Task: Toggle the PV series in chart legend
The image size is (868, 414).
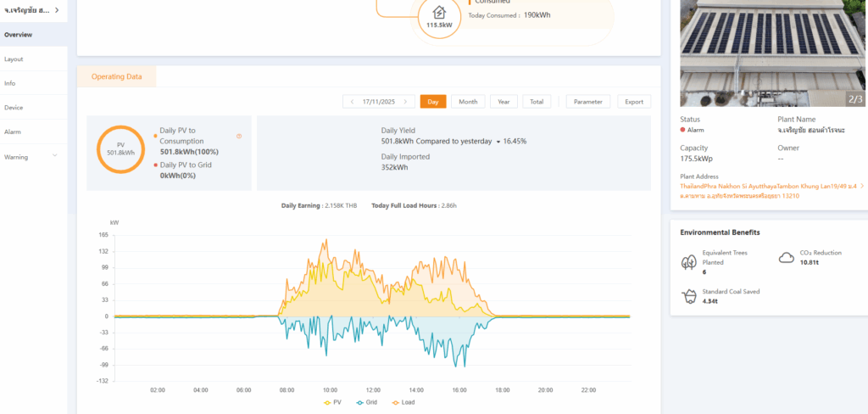Action: (332, 402)
